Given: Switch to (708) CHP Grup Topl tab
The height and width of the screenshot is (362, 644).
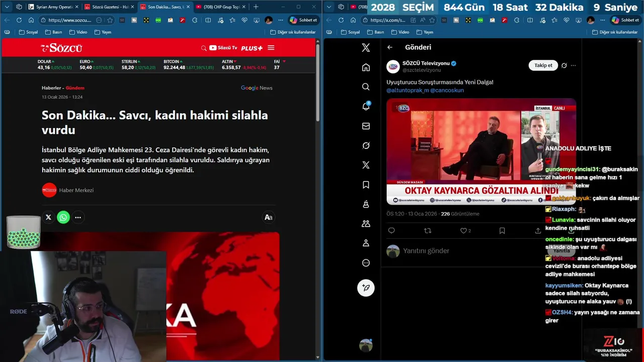Looking at the screenshot, I should (x=220, y=7).
